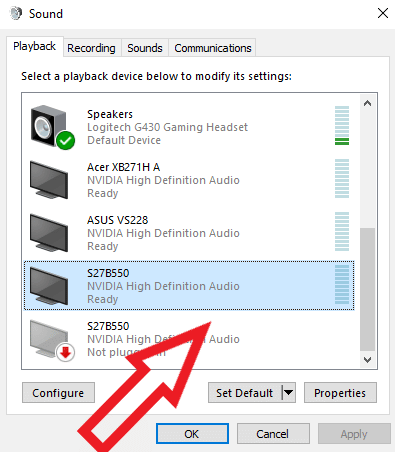Click the Sound window title icon
The image size is (395, 452).
pos(16,14)
